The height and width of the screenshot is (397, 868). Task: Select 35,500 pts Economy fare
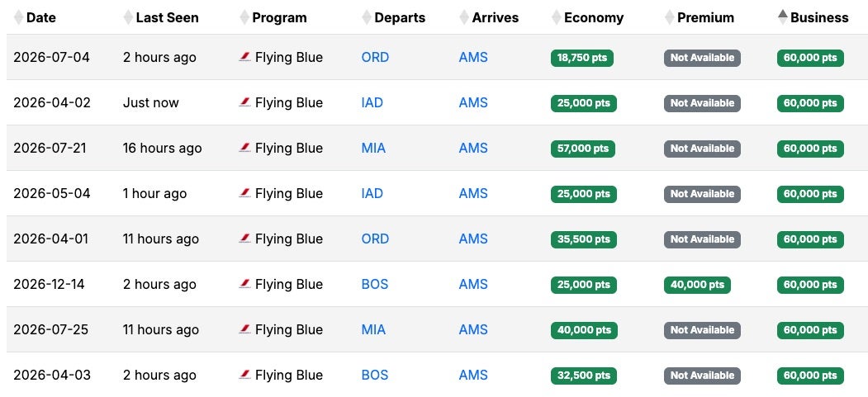583,239
